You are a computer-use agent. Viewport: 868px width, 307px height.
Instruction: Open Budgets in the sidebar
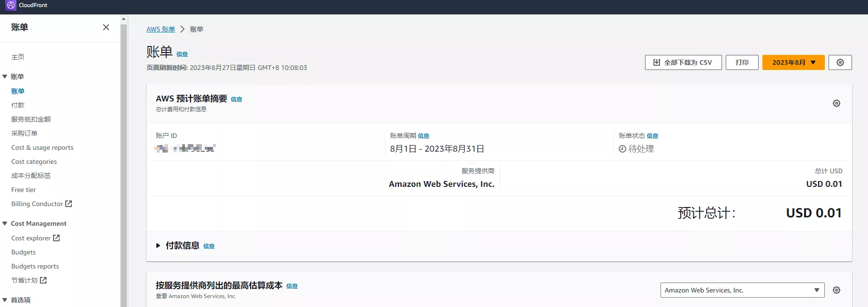tap(23, 252)
